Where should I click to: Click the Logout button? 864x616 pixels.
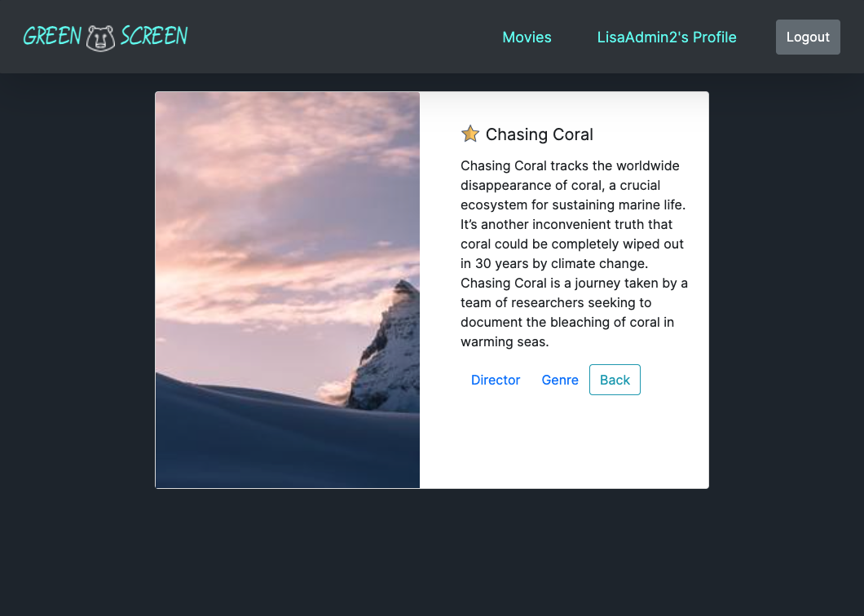(808, 37)
